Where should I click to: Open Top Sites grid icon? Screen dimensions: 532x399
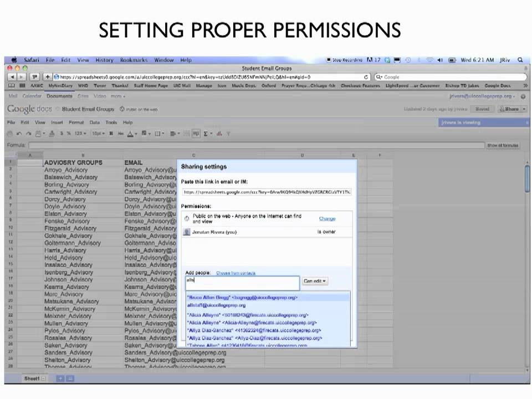22,85
